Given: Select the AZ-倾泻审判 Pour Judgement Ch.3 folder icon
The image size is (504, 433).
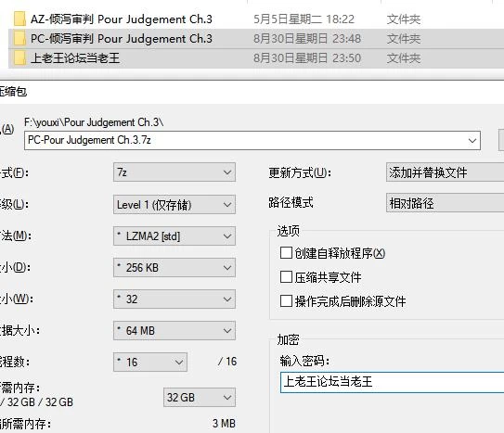Looking at the screenshot, I should pos(19,19).
